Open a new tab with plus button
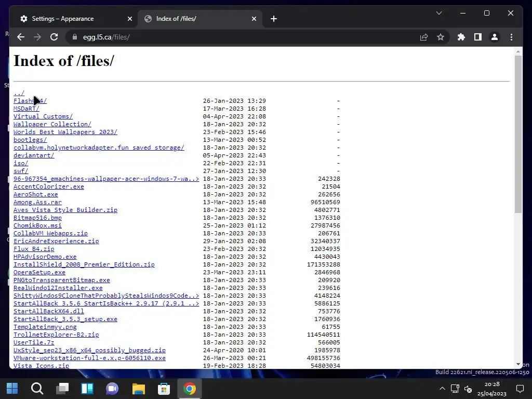Image resolution: width=532 pixels, height=399 pixels. (x=274, y=19)
